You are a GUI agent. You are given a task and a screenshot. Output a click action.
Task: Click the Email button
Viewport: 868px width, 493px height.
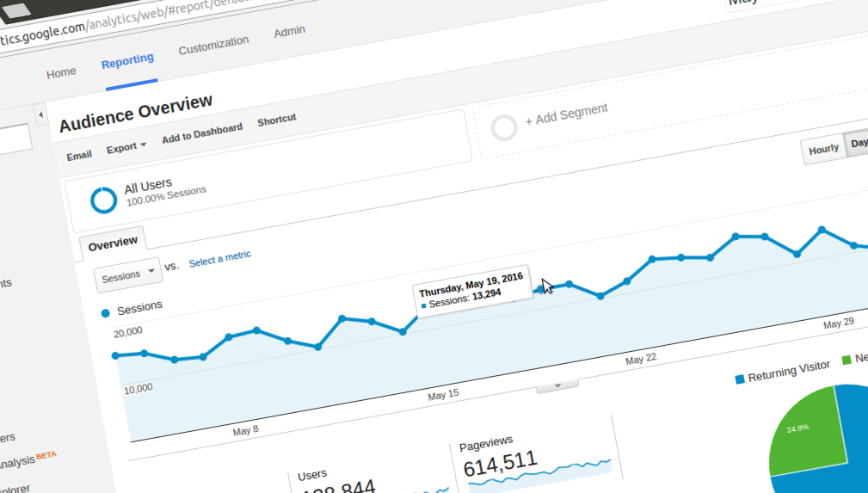point(79,156)
